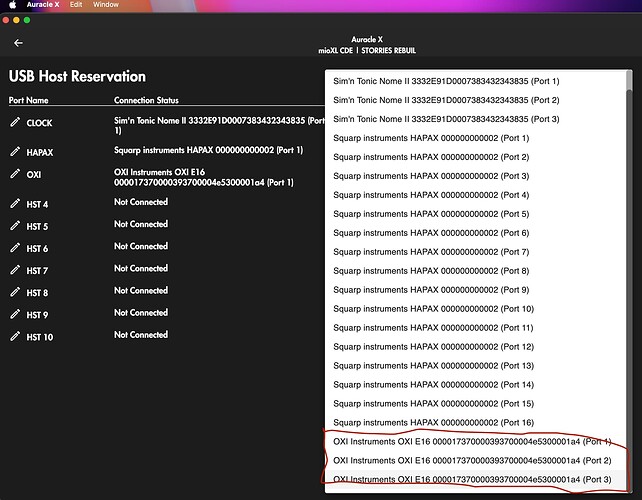
Task: Click Not Connected status for HST 6
Action: tap(141, 246)
